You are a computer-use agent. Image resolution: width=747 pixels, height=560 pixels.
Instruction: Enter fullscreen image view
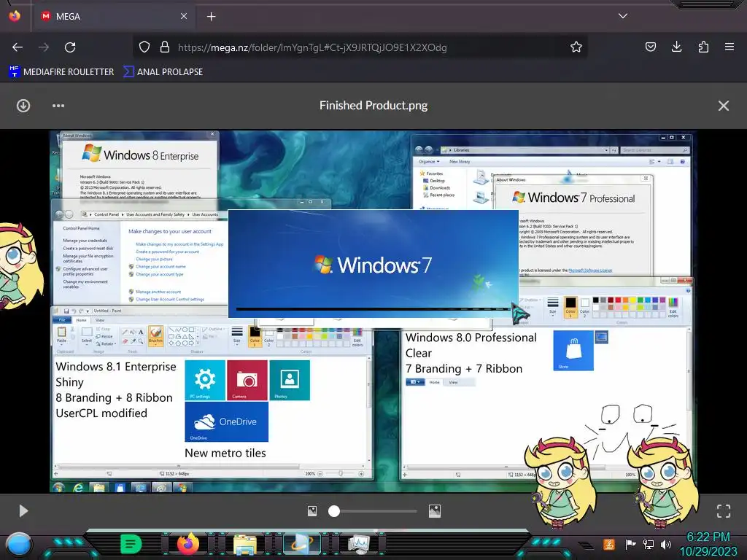(723, 511)
